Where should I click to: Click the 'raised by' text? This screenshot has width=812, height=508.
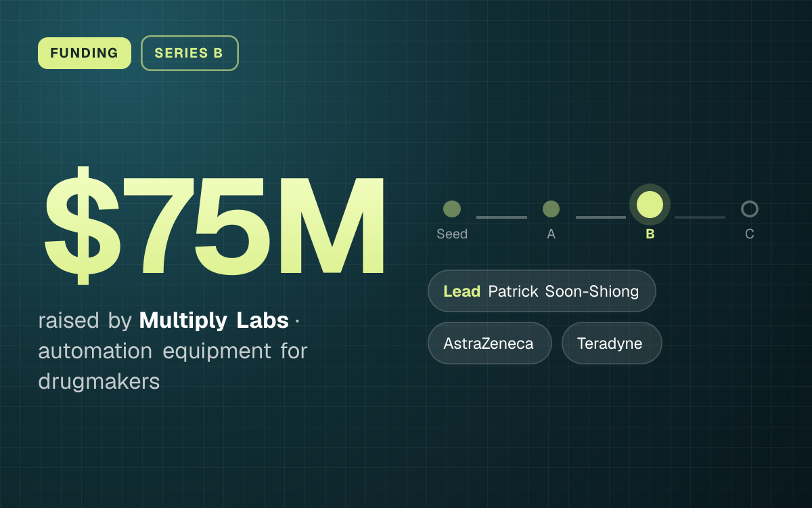pyautogui.click(x=85, y=320)
